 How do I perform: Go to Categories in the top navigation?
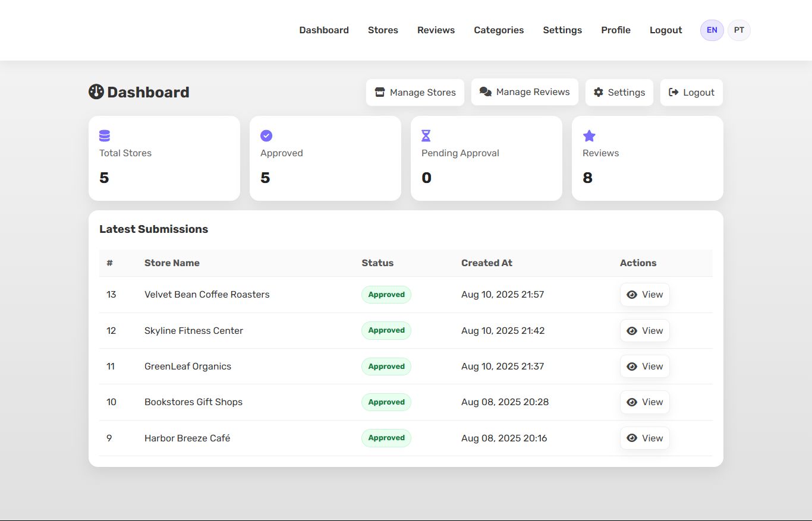tap(499, 30)
